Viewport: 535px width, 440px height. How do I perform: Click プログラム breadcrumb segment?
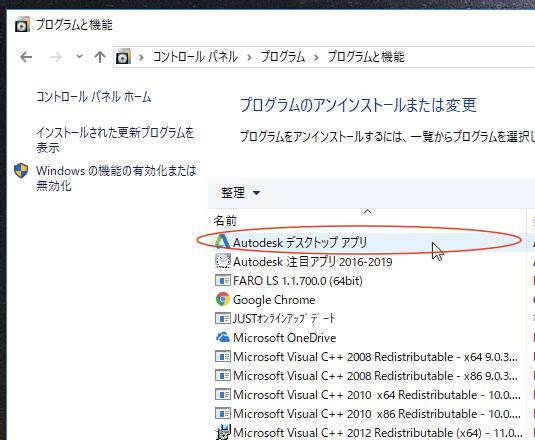[x=283, y=57]
